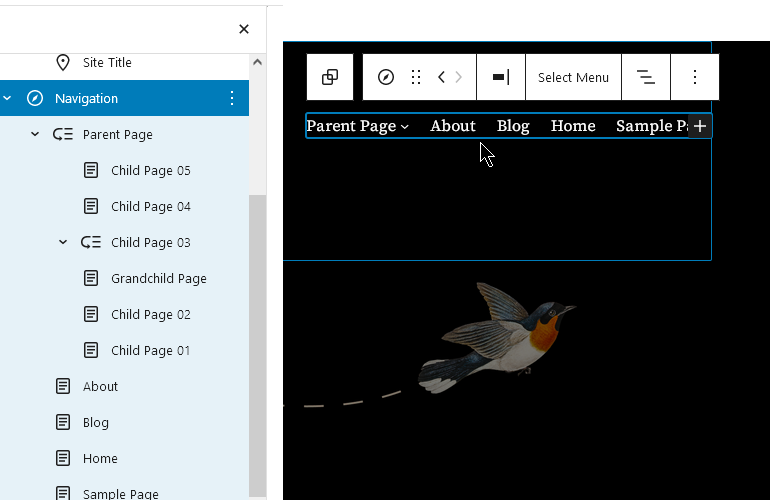Open block toolbar options three-dot menu
Image resolution: width=770 pixels, height=500 pixels.
point(695,77)
